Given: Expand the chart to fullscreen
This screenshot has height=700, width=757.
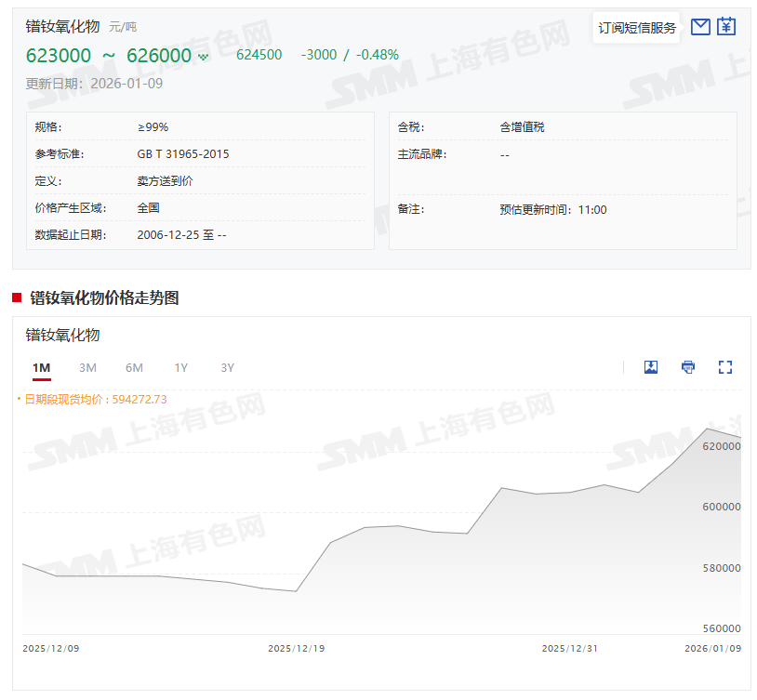Looking at the screenshot, I should (725, 367).
